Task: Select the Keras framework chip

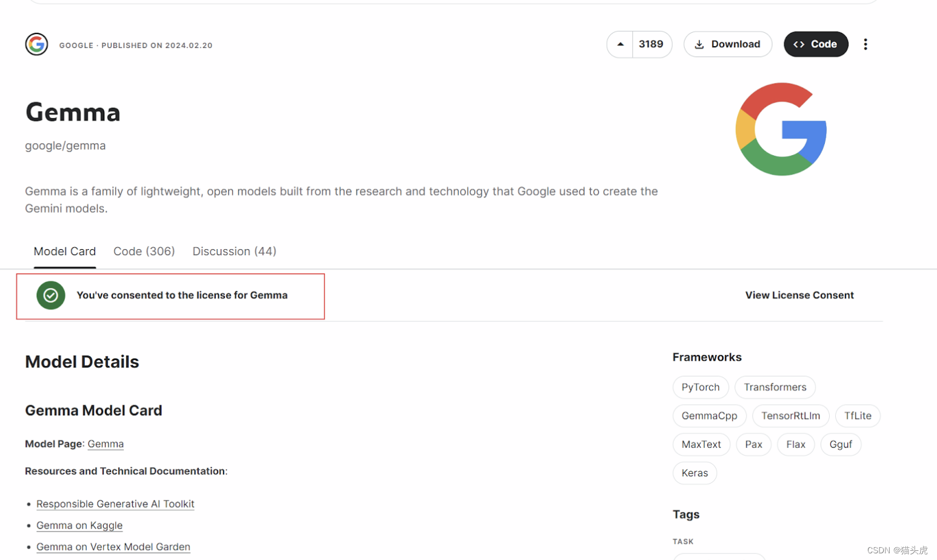Action: pyautogui.click(x=695, y=473)
